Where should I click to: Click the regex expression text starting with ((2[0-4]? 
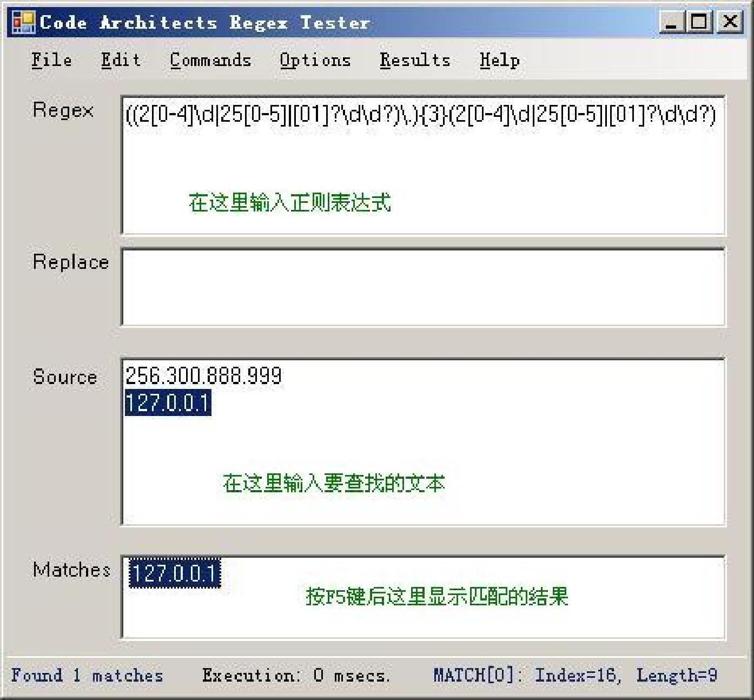(421, 114)
